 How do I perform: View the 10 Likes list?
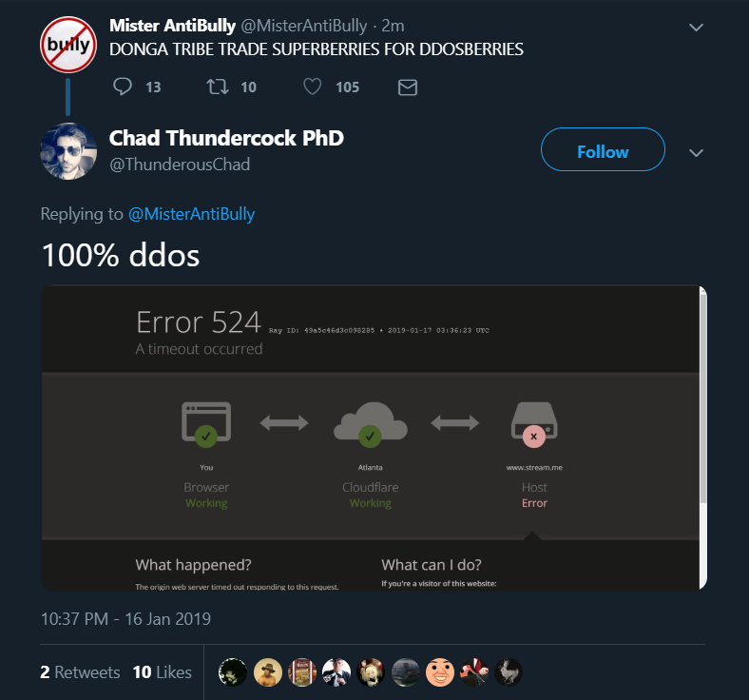click(x=163, y=672)
